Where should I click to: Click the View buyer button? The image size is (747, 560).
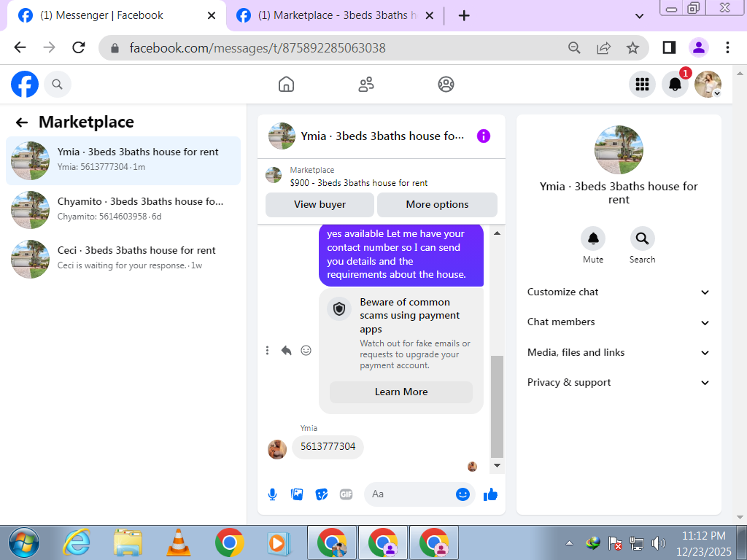320,205
